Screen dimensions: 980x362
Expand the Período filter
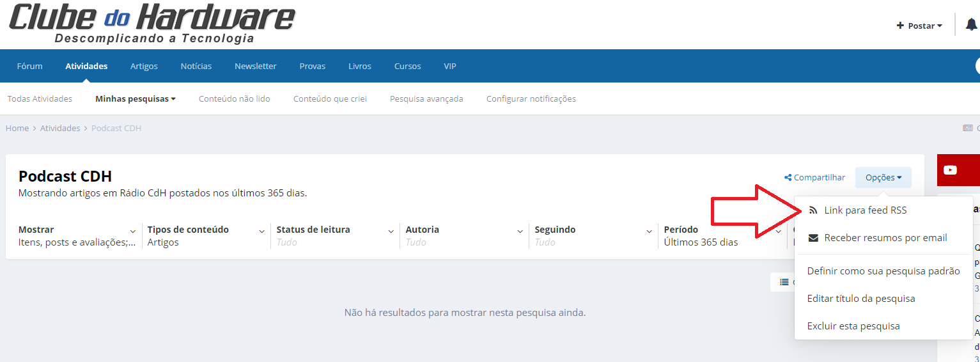click(723, 236)
